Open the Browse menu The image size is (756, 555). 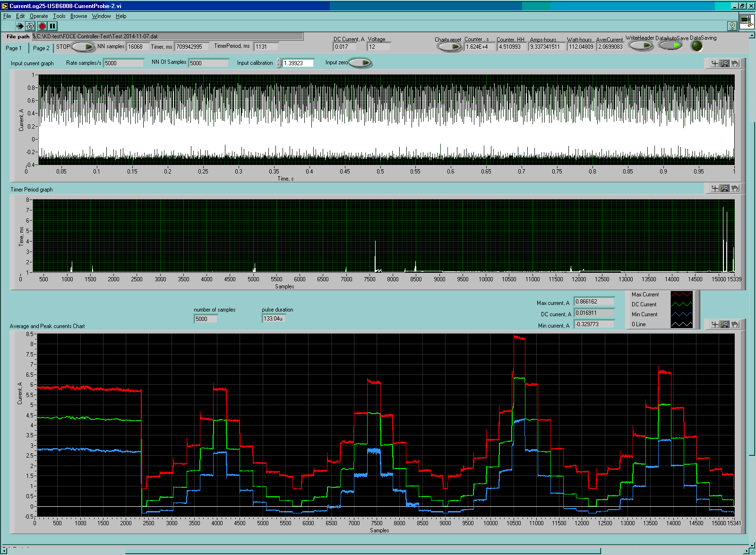(x=78, y=16)
